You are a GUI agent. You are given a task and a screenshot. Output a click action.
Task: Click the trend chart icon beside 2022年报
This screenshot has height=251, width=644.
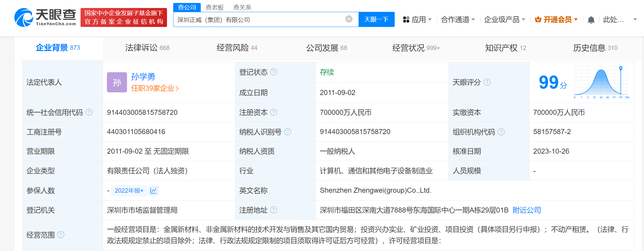click(x=153, y=191)
